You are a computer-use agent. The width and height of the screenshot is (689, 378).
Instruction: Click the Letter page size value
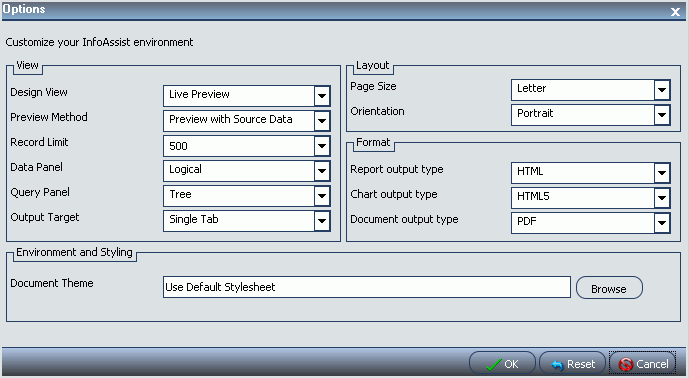583,90
